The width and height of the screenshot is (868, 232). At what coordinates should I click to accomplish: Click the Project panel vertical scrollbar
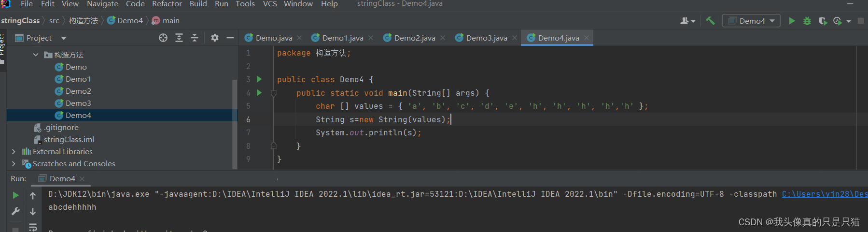(235, 124)
